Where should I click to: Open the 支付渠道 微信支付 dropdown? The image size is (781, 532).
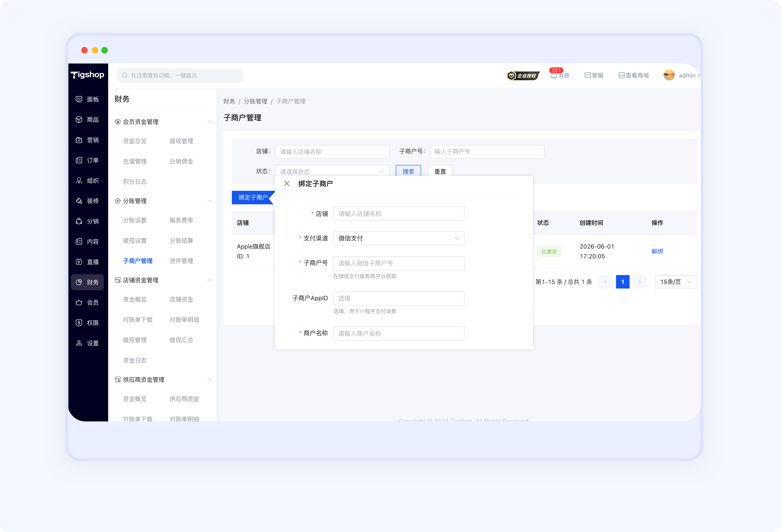click(x=399, y=238)
